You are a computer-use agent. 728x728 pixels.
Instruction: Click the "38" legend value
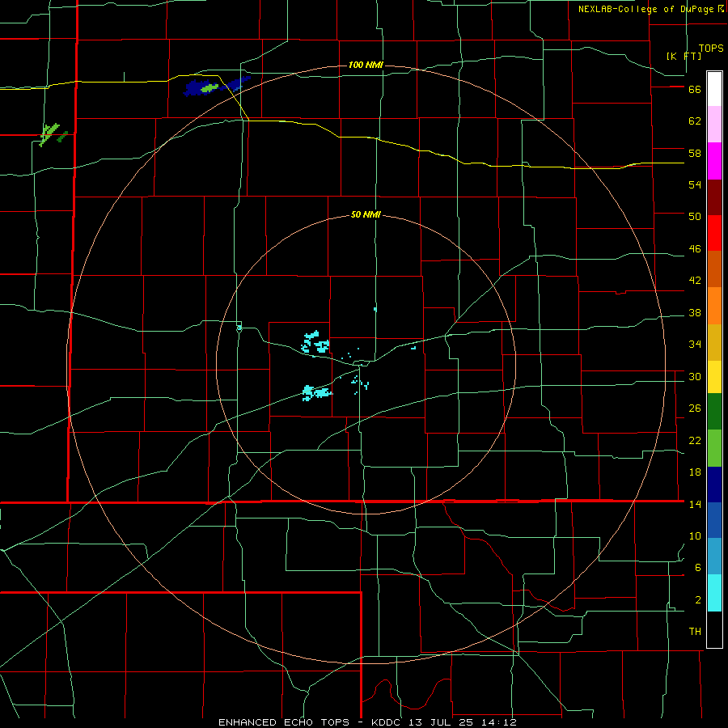click(x=695, y=313)
